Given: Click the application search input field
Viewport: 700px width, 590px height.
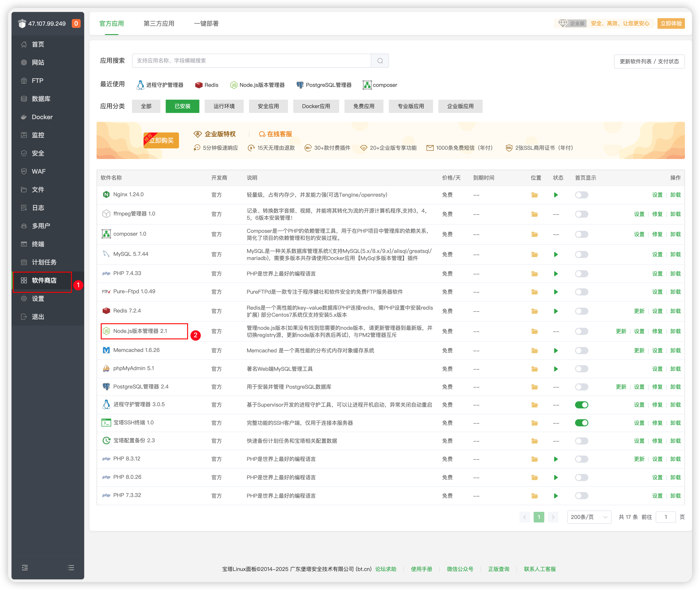Looking at the screenshot, I should (x=251, y=60).
